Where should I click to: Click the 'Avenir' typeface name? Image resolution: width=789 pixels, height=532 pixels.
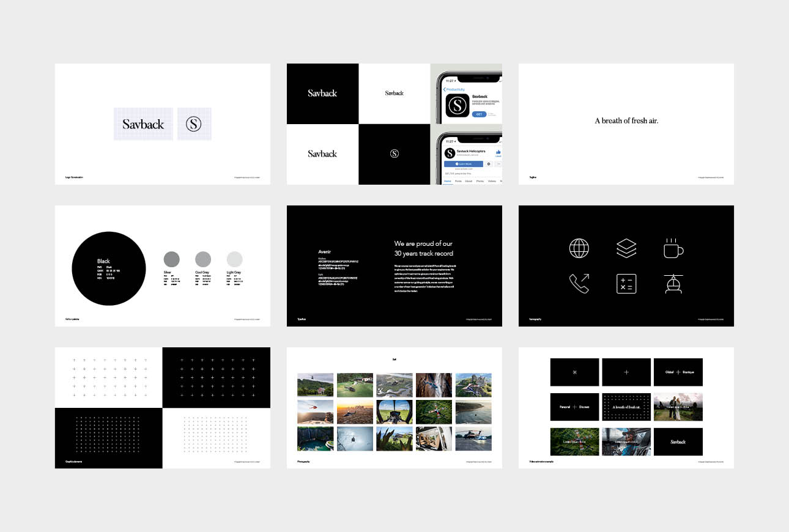324,251
